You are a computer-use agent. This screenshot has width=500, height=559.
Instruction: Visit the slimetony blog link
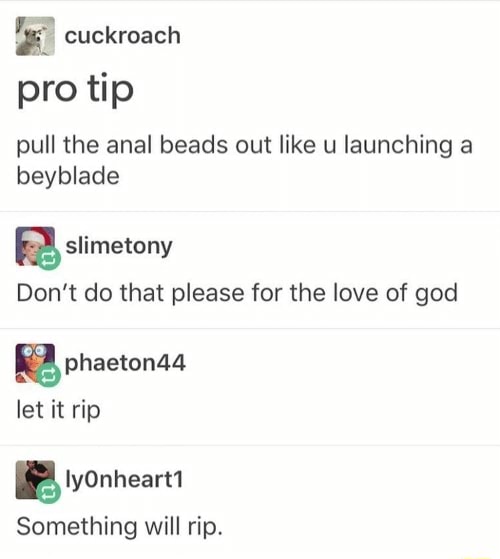(x=119, y=246)
